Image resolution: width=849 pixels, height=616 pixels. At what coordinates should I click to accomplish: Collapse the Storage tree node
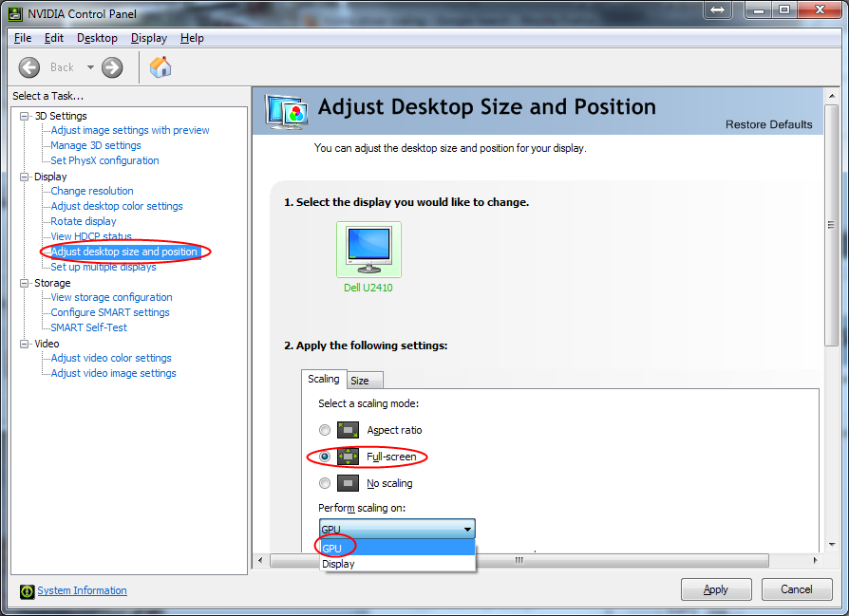click(24, 283)
